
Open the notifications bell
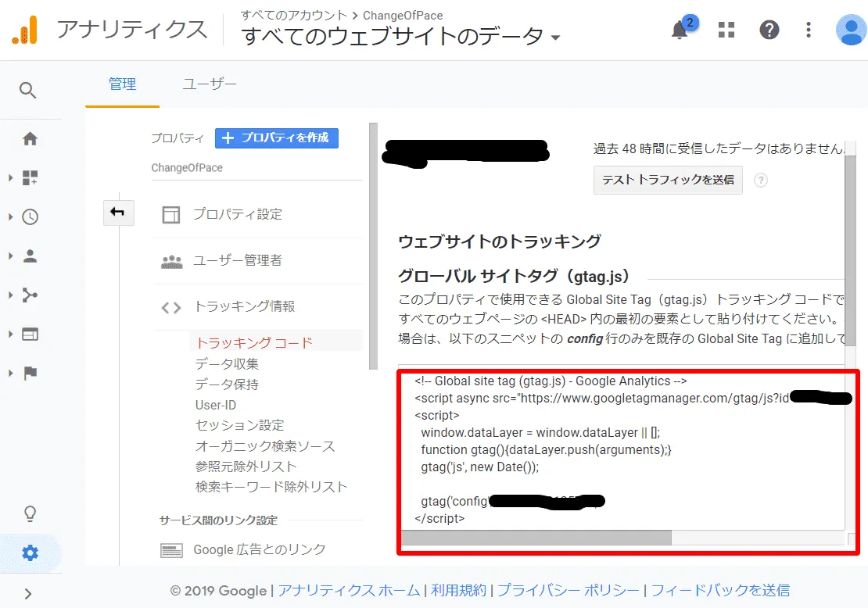tap(679, 28)
